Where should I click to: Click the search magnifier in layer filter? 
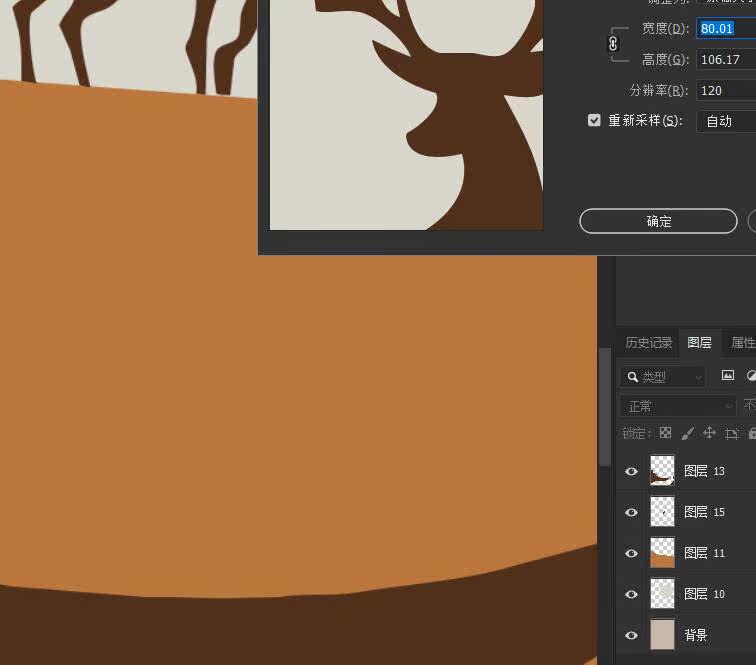[633, 377]
